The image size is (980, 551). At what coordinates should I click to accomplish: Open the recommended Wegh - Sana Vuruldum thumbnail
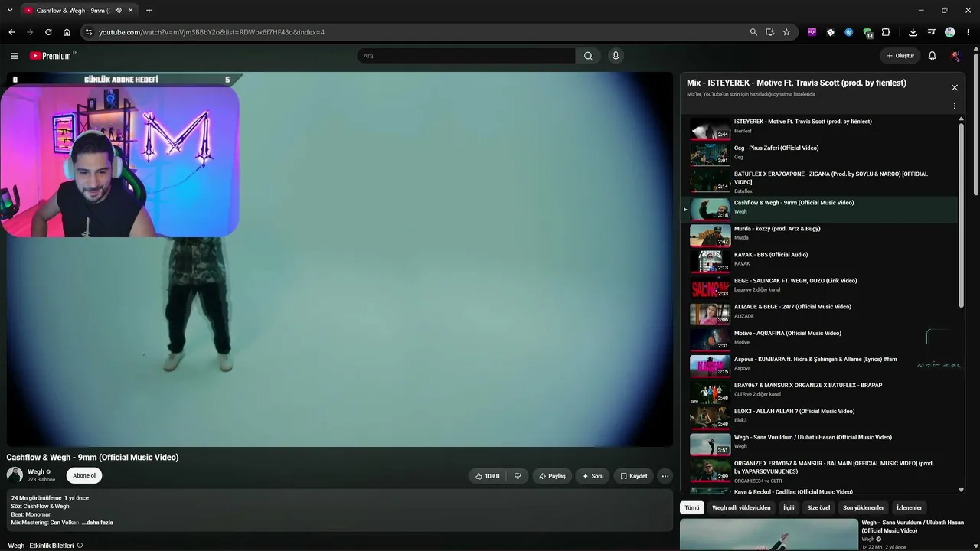click(769, 535)
